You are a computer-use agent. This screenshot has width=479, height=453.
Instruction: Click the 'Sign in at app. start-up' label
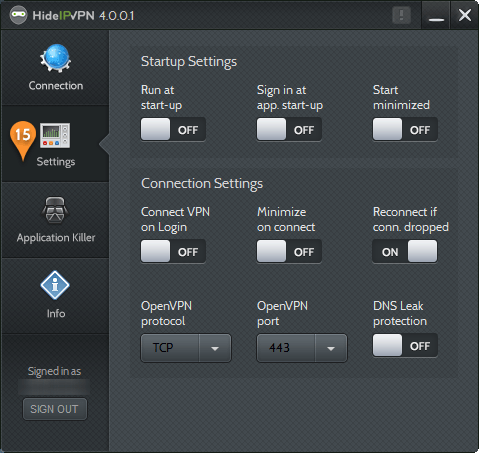tap(290, 97)
